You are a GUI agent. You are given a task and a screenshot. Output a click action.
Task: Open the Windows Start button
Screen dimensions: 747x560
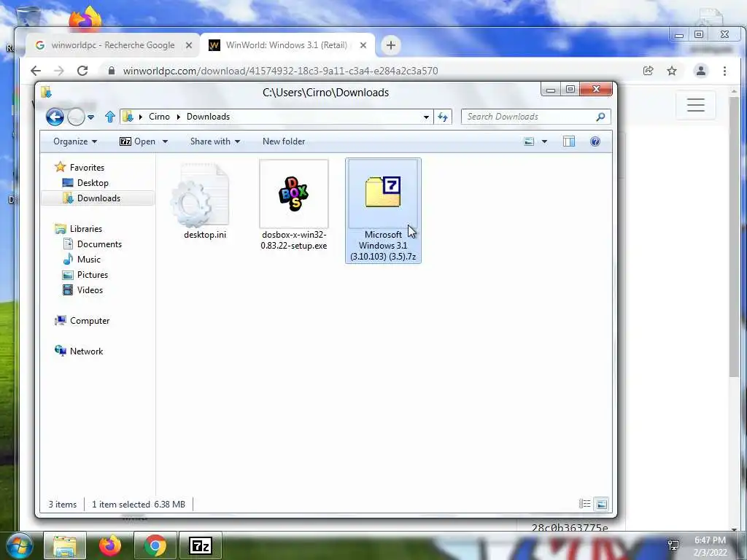pos(19,545)
